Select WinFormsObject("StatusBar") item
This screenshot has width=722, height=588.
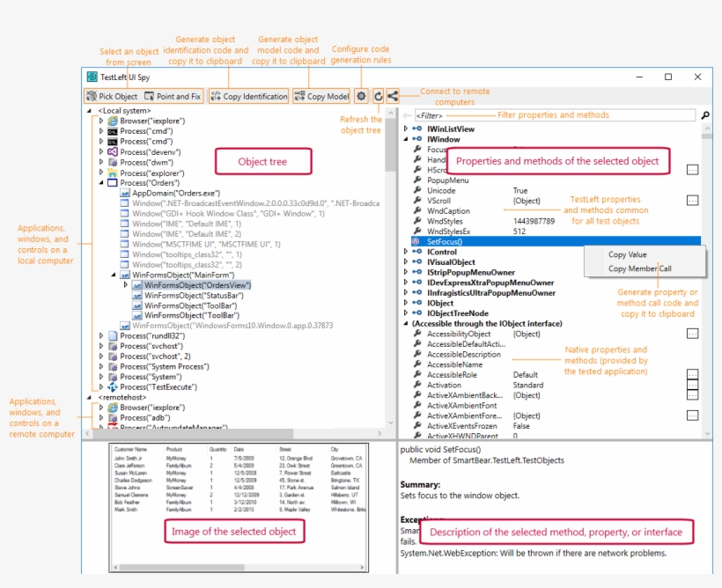[x=194, y=295]
